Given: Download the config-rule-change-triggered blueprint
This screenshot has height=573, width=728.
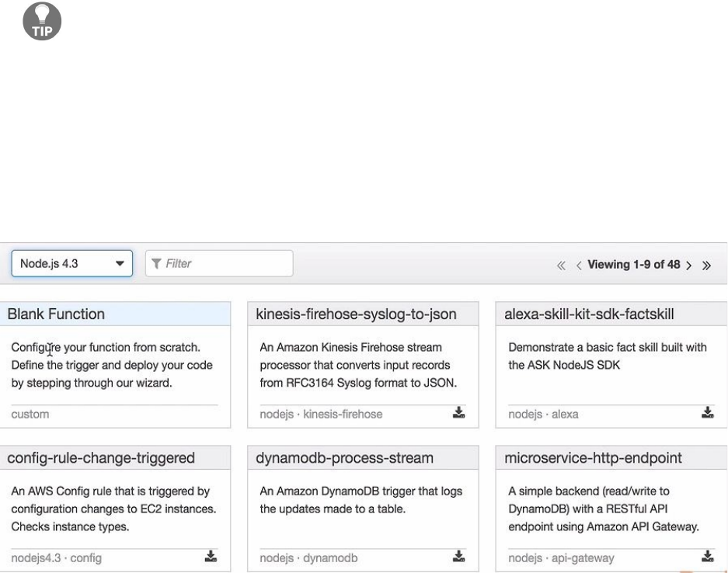Looking at the screenshot, I should click(211, 556).
